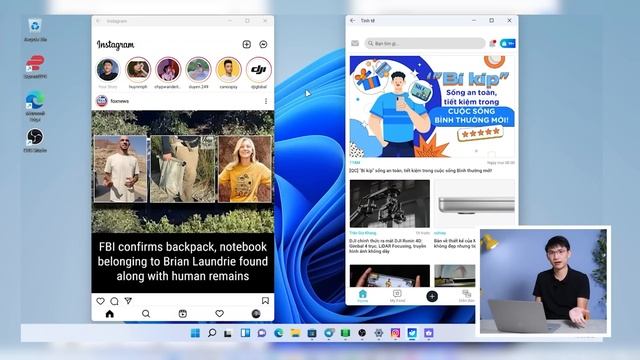Open the Recycle Bin desktop icon
The height and width of the screenshot is (360, 640).
tap(35, 30)
